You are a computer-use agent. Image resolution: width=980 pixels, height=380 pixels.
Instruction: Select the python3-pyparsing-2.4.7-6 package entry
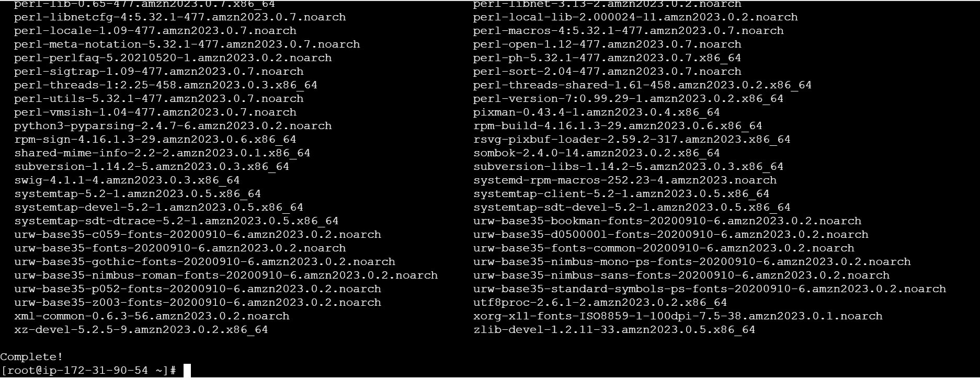(x=173, y=126)
